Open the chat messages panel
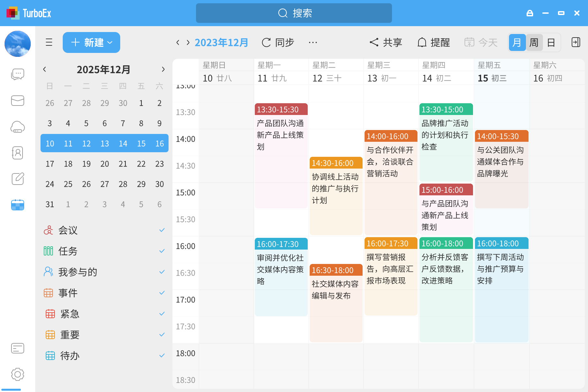 point(18,74)
